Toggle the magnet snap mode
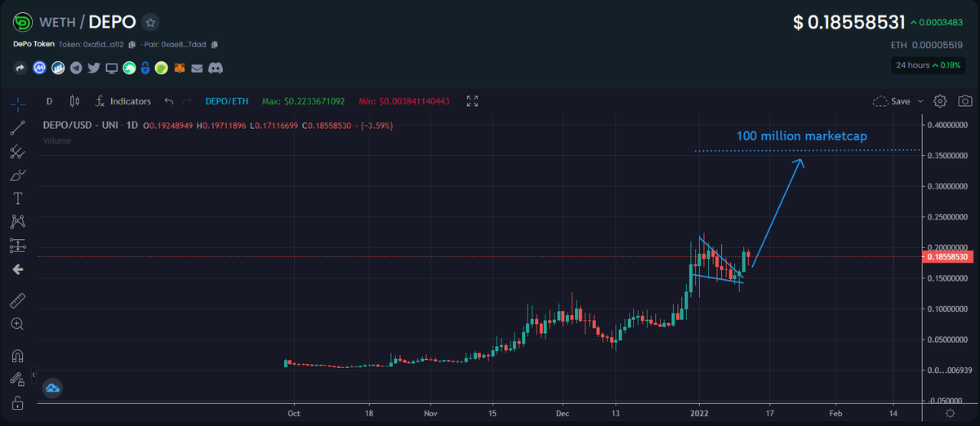Image resolution: width=980 pixels, height=426 pixels. click(x=17, y=355)
